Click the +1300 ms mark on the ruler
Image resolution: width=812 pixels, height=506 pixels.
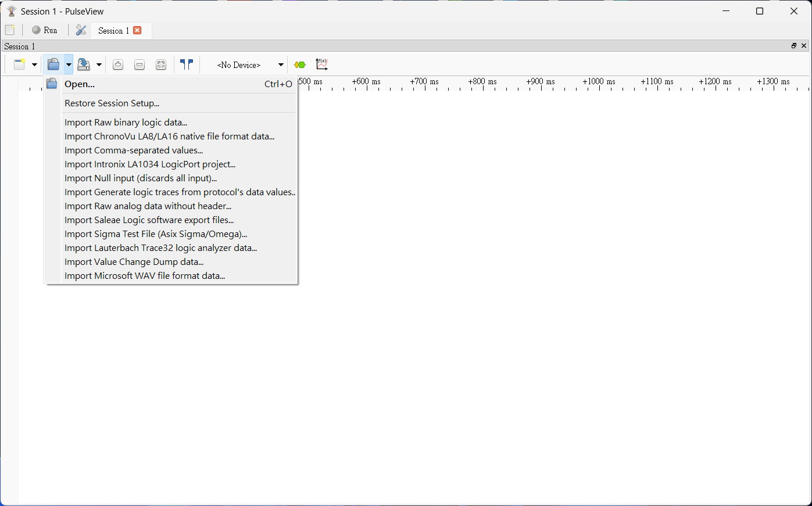773,82
